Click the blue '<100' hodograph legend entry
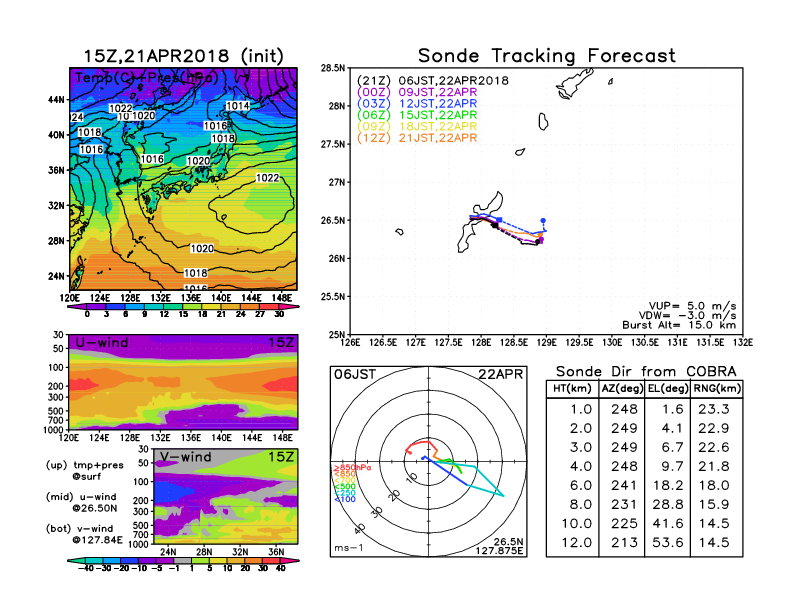 (344, 499)
